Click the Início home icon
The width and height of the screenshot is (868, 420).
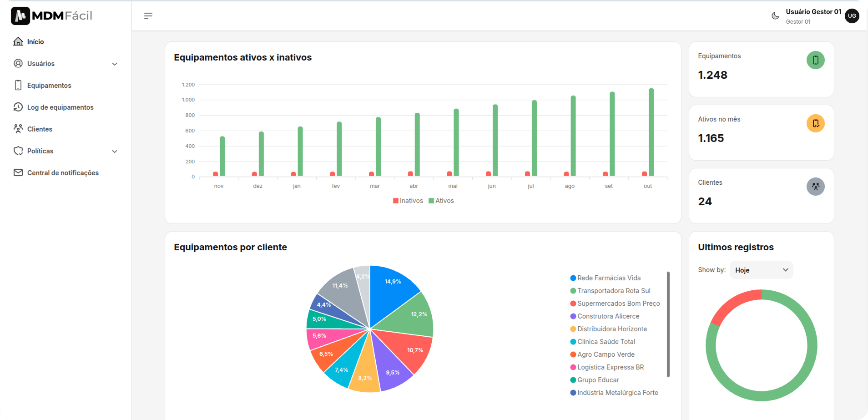[x=18, y=41]
